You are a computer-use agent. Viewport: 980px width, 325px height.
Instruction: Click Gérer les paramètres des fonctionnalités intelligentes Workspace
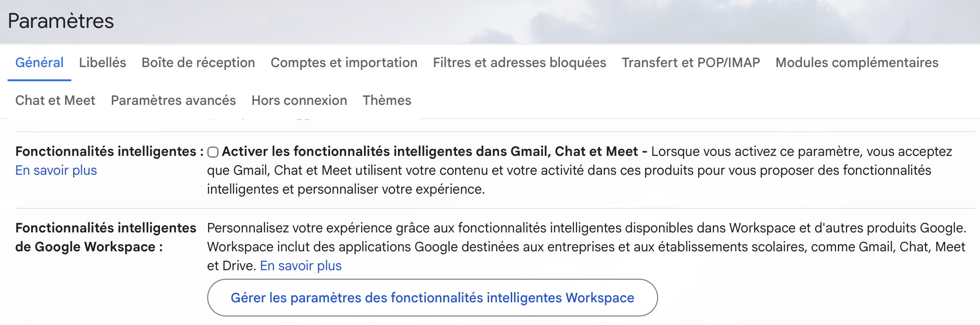click(432, 298)
